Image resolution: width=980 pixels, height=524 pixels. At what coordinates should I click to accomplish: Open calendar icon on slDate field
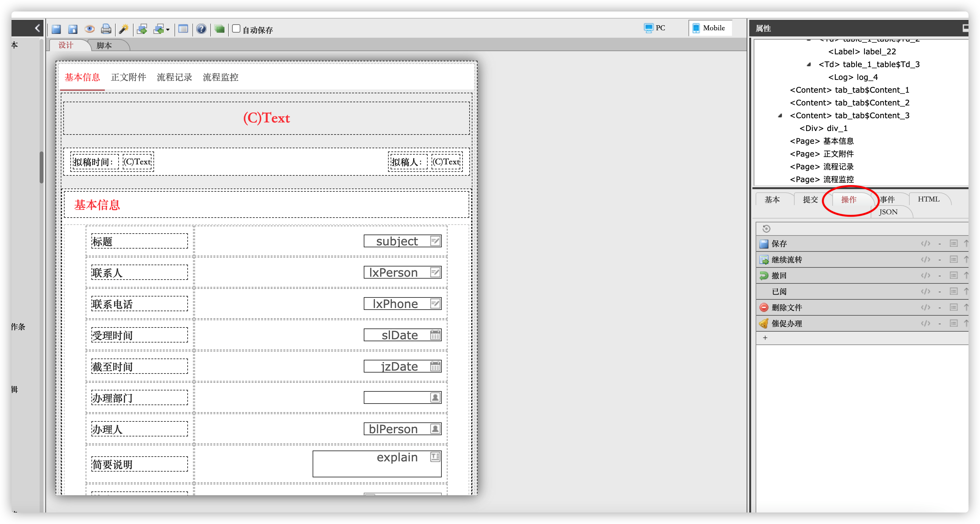tap(435, 335)
